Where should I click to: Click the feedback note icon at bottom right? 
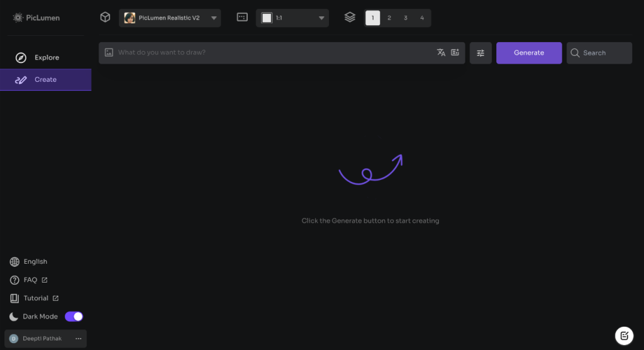[x=623, y=336]
